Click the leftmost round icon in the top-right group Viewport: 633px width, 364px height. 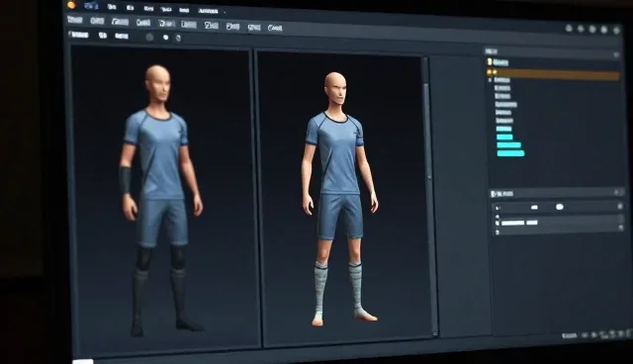tap(569, 28)
